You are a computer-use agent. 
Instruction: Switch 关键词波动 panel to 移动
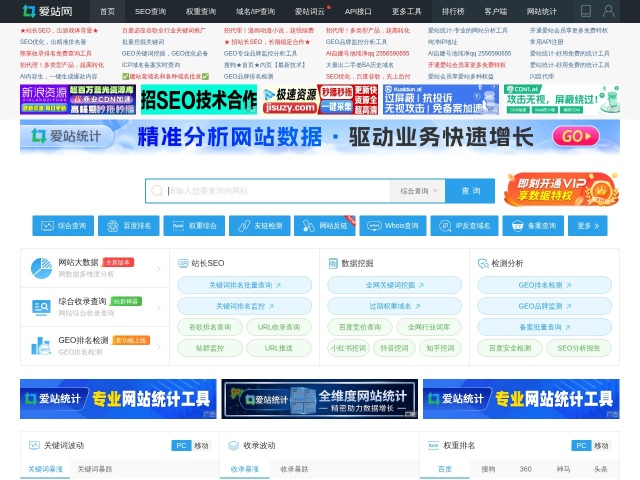[201, 445]
